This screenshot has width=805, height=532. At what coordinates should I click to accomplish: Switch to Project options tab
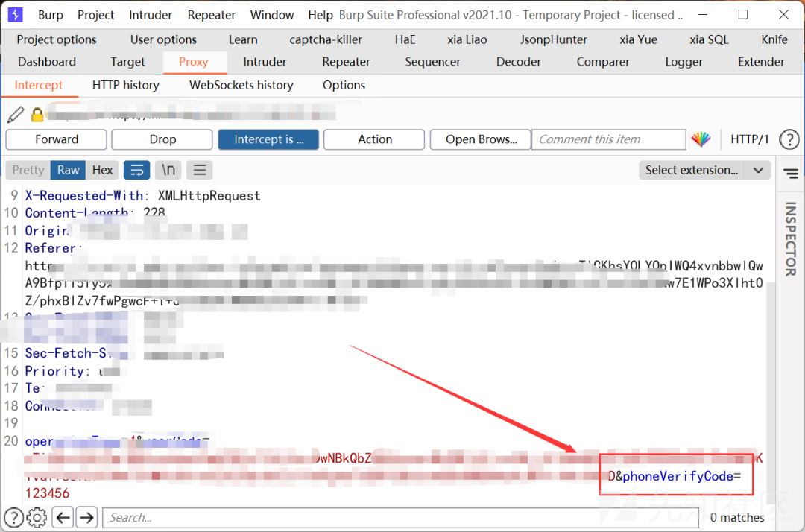coord(57,39)
